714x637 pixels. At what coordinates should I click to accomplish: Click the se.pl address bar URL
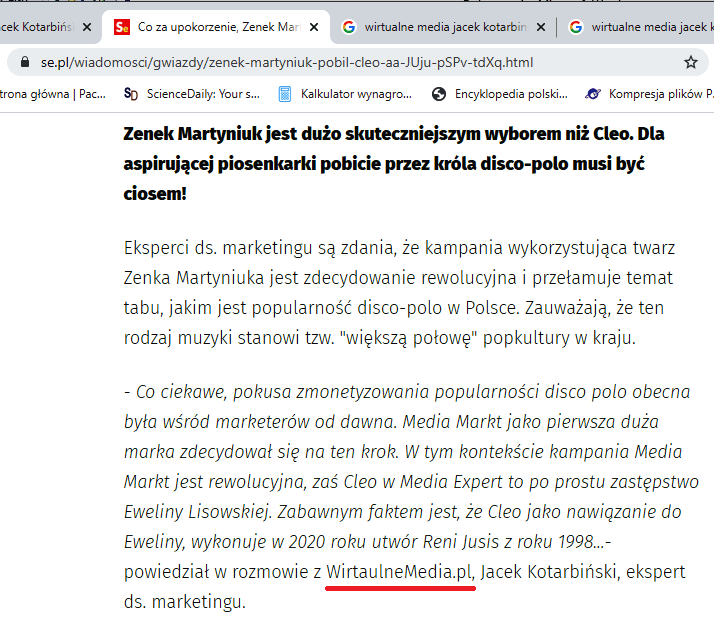287,62
